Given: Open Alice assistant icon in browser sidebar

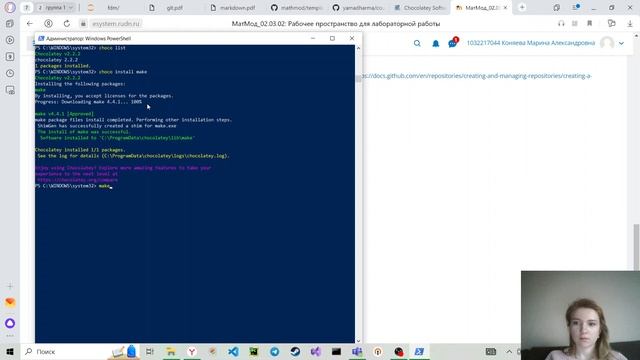Looking at the screenshot, I should 10,323.
